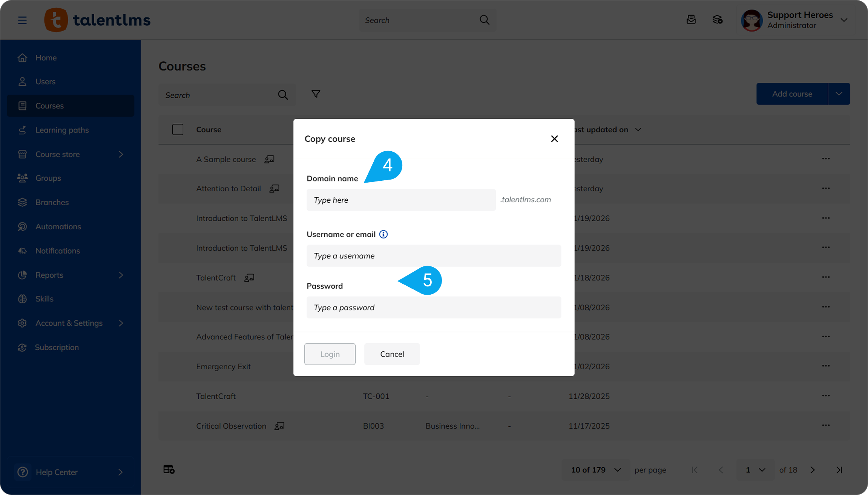
Task: Open the messages inbox icon in header
Action: [691, 20]
